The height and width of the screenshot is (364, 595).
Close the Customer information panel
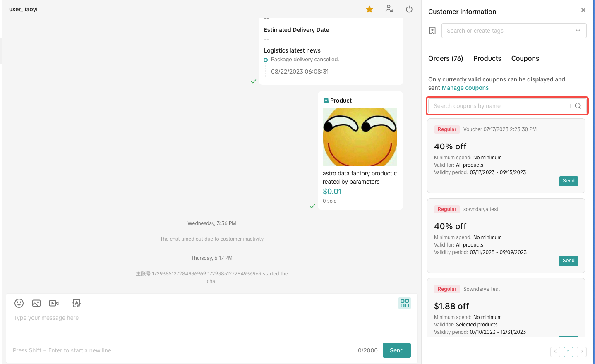[583, 10]
